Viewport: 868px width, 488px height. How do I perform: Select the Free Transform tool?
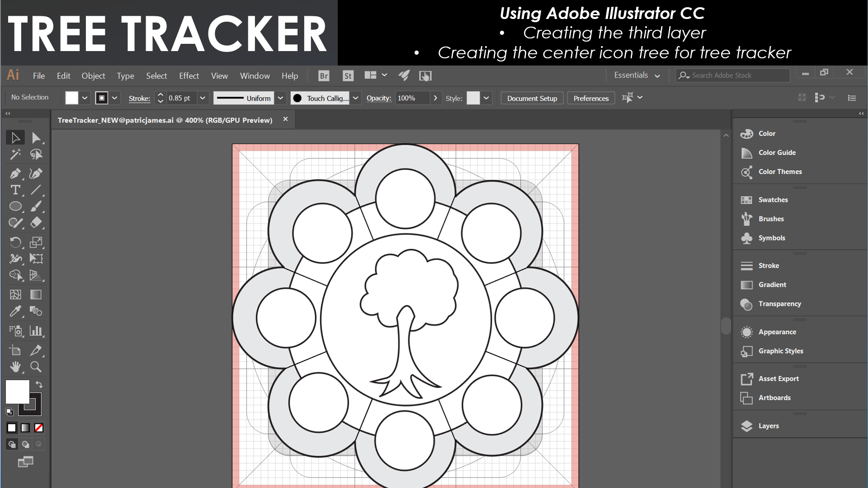click(x=36, y=258)
